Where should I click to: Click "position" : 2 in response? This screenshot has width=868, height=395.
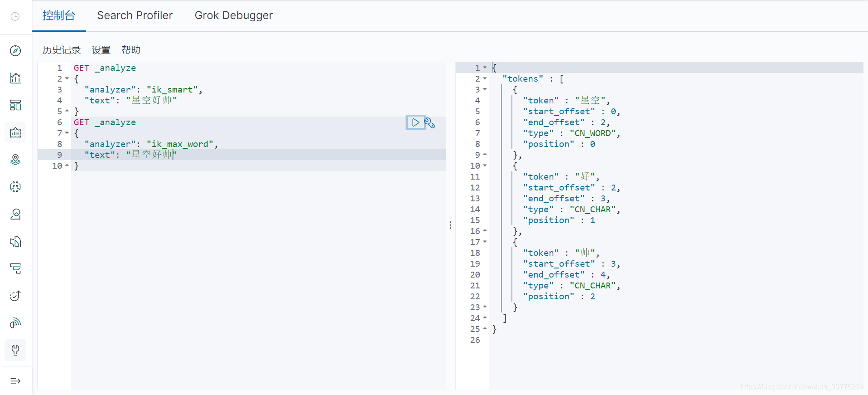click(x=559, y=297)
